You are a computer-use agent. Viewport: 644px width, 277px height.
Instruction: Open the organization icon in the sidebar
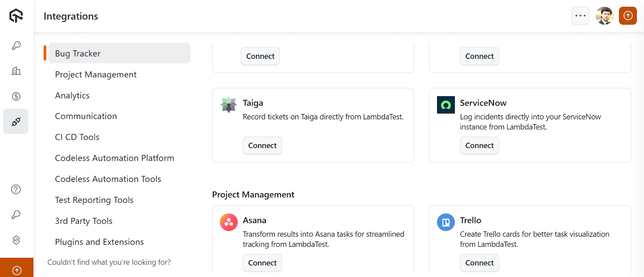click(x=15, y=71)
